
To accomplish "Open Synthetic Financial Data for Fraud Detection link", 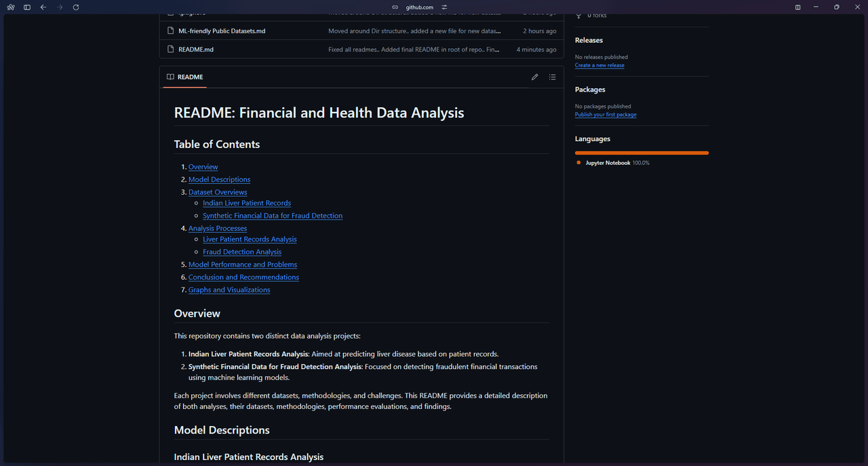I will tap(273, 216).
